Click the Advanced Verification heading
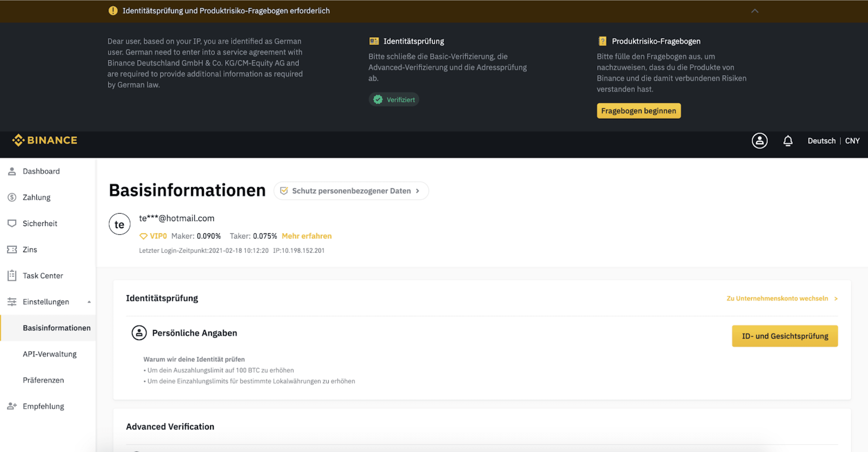868x452 pixels. tap(170, 427)
